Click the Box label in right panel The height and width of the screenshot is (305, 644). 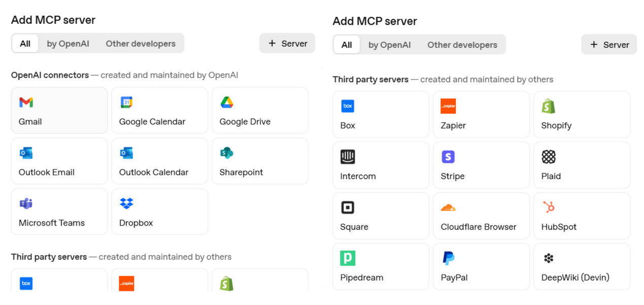[348, 125]
